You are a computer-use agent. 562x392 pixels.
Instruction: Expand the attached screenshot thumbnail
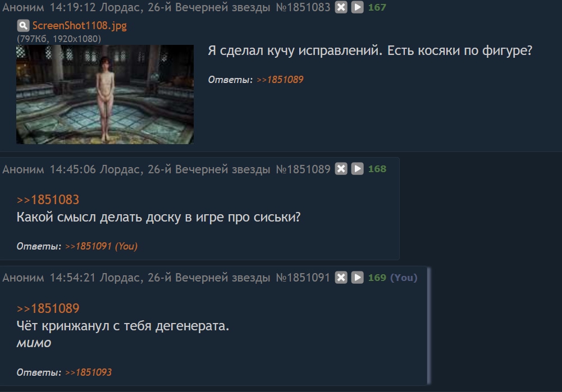[105, 95]
